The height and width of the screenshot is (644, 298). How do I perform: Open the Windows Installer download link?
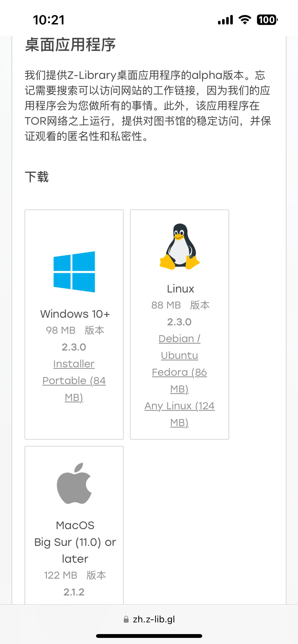coord(74,364)
